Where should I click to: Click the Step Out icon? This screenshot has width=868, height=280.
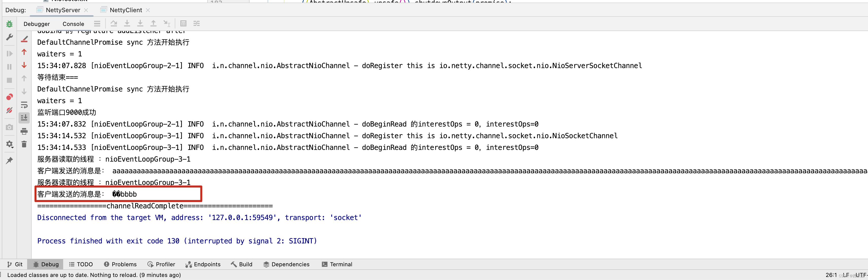[153, 24]
